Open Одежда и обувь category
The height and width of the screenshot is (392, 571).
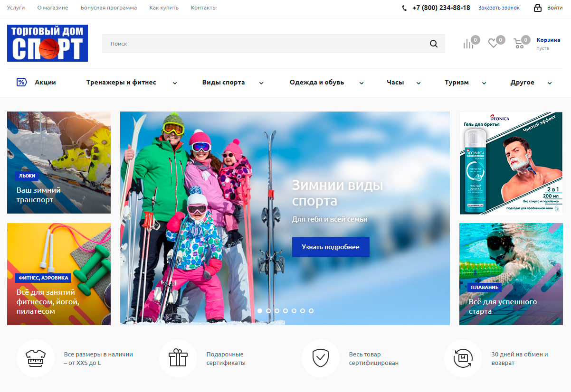[x=317, y=82]
